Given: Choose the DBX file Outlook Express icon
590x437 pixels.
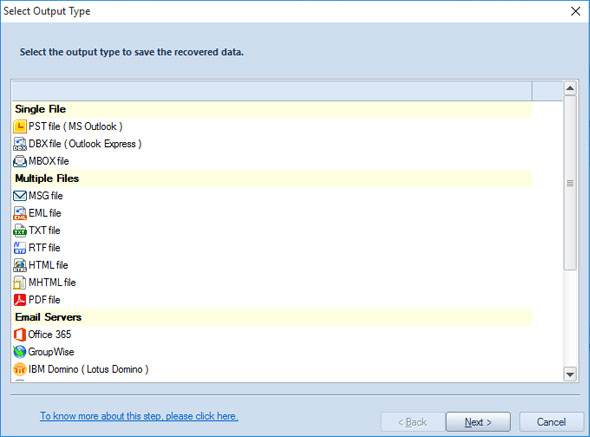Looking at the screenshot, I should (20, 144).
